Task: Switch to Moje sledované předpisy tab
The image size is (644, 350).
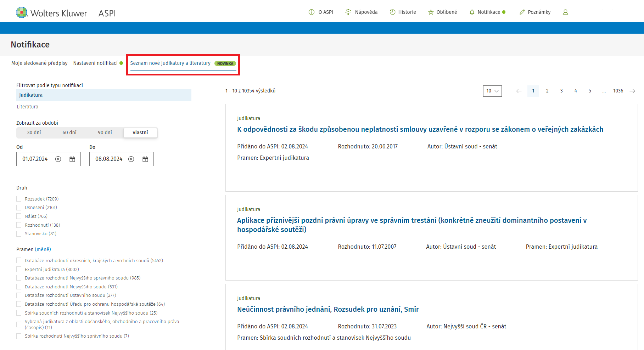Action: click(39, 63)
